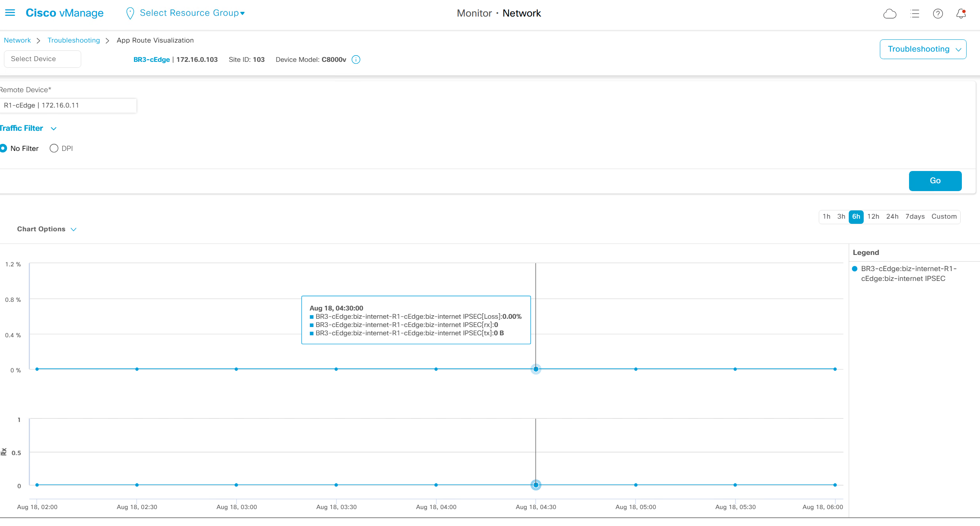Click the Remote Device input field

[68, 106]
